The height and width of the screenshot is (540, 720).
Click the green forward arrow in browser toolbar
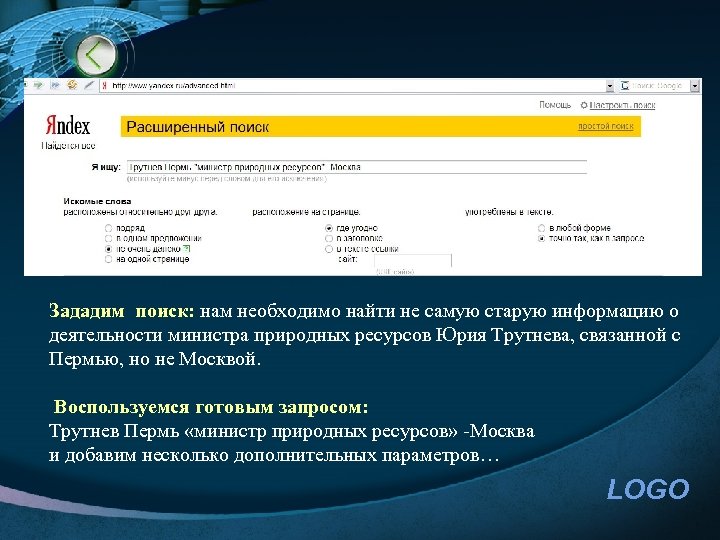[38, 85]
